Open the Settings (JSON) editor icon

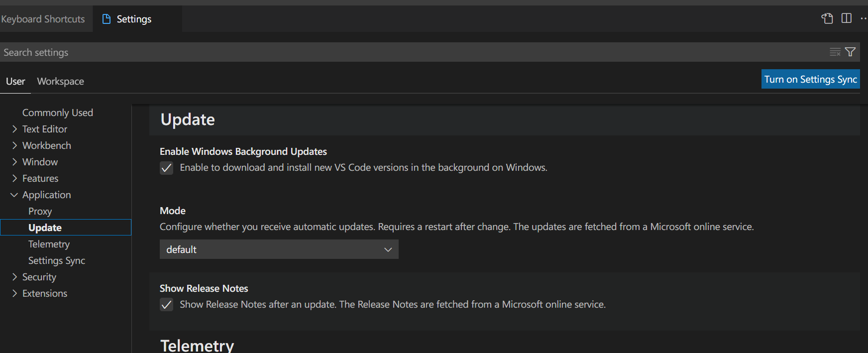tap(827, 18)
